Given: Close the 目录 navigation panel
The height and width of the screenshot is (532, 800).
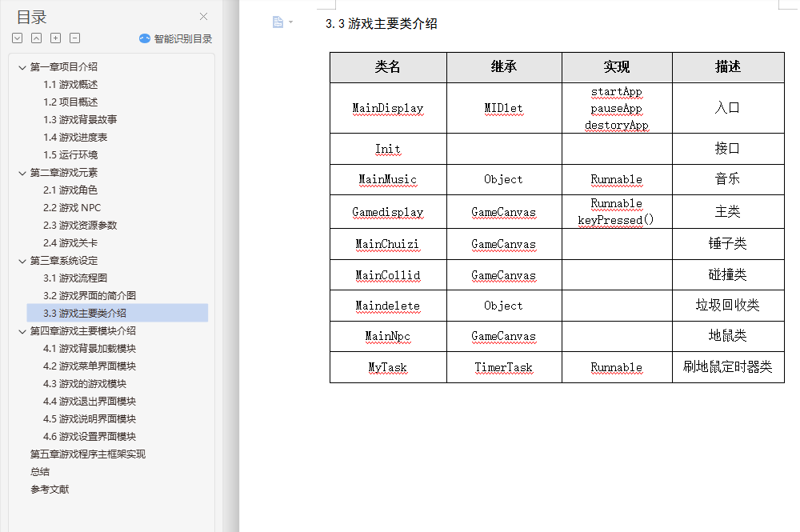Looking at the screenshot, I should [x=203, y=17].
